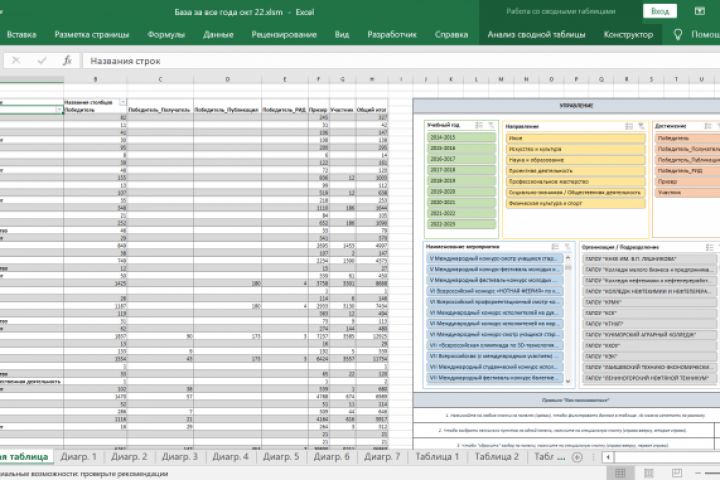Select ГАПОУ "КУКМОРСКИЙ АГРАРНЫЙ КОЛЛЕДЖ" slicer item

tap(649, 334)
